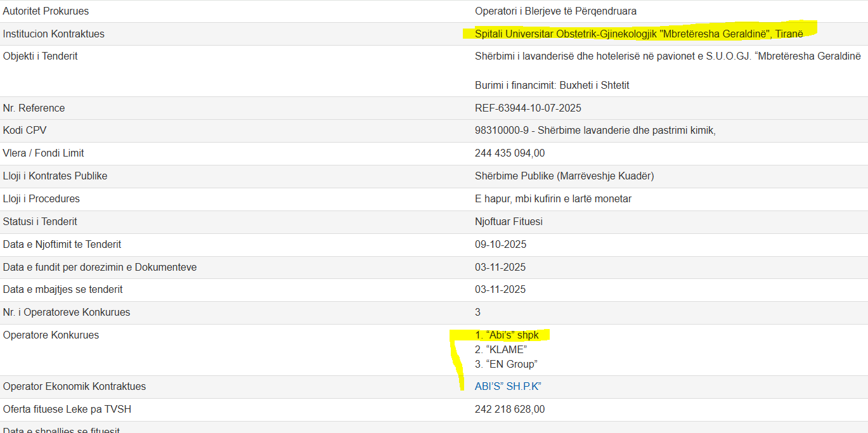This screenshot has height=433, width=868.
Task: Click the Operatori i Blerjeve të Përqendruara value
Action: pos(555,11)
